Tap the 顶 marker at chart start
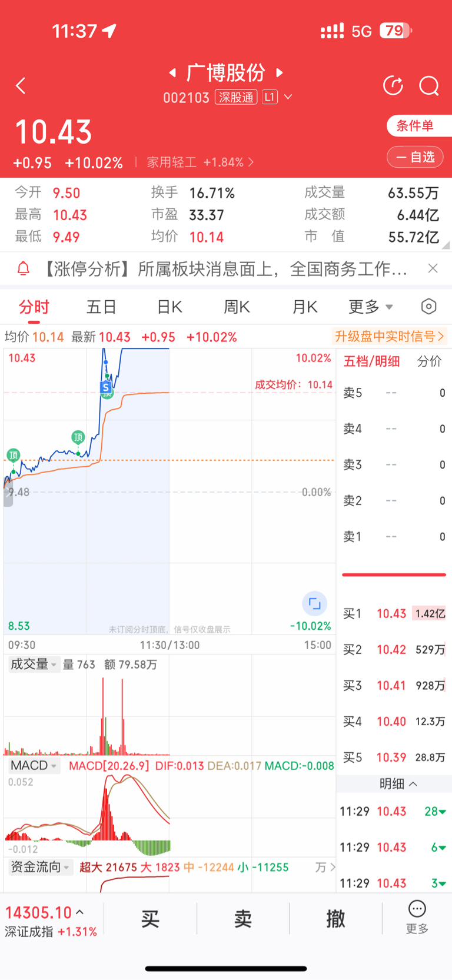The width and height of the screenshot is (452, 980). [13, 455]
